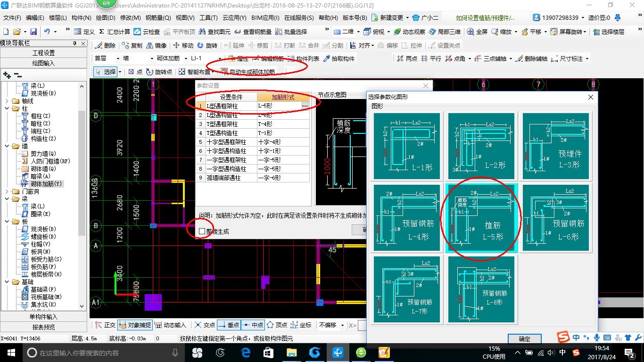Image resolution: width=644 pixels, height=362 pixels.
Task: Click 平行 parallel axis tool
Action: pos(431,58)
